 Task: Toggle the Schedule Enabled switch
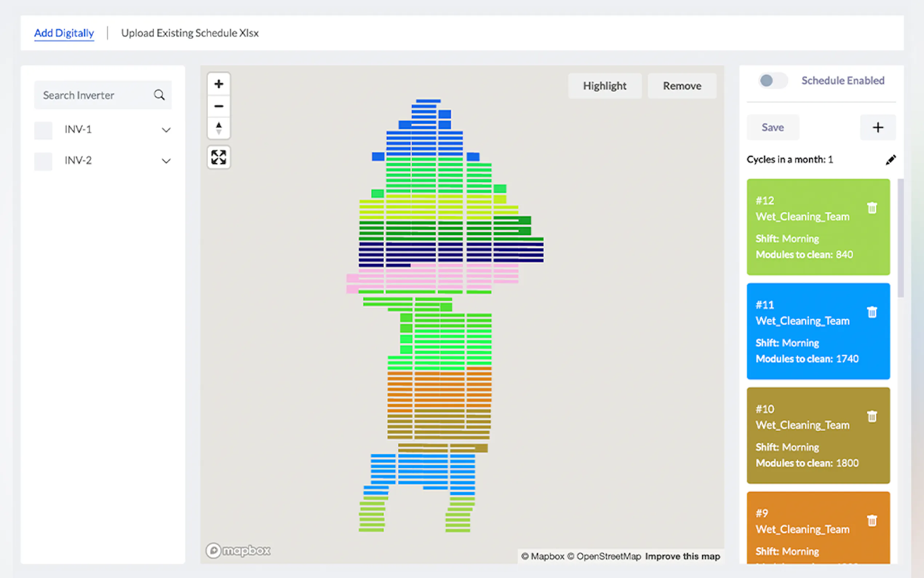pos(772,81)
